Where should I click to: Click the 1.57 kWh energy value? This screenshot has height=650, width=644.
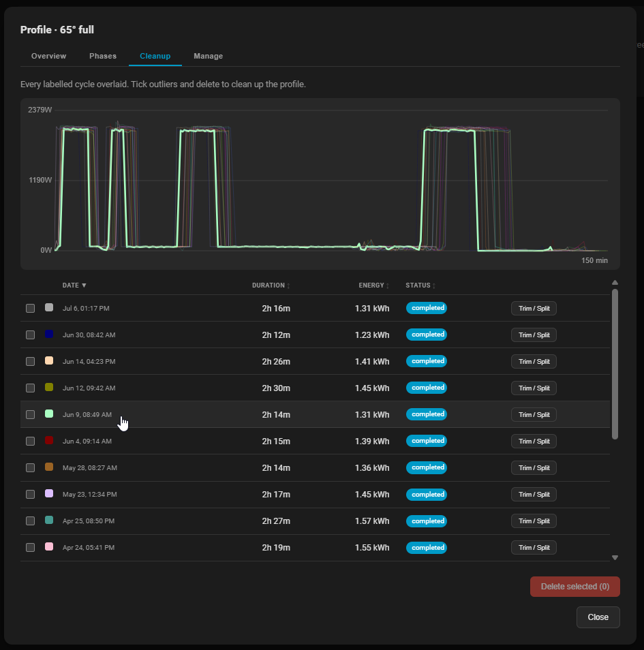(x=372, y=521)
